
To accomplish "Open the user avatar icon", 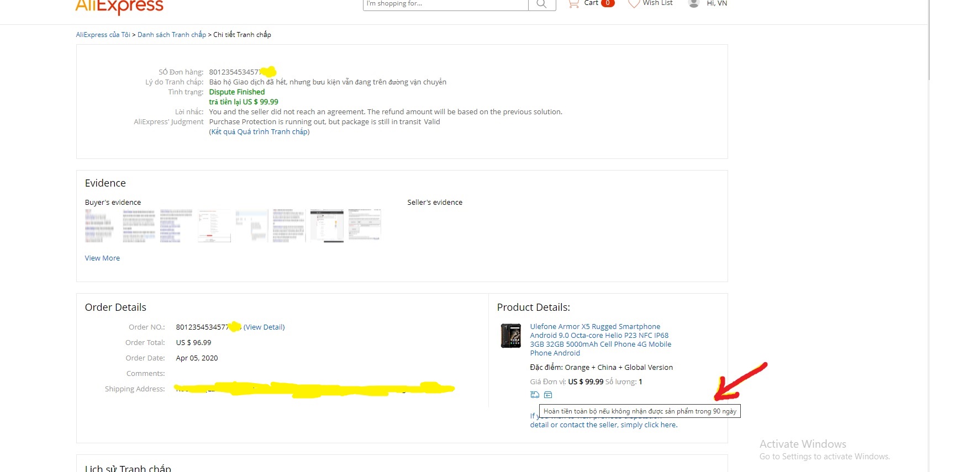I will pos(694,3).
